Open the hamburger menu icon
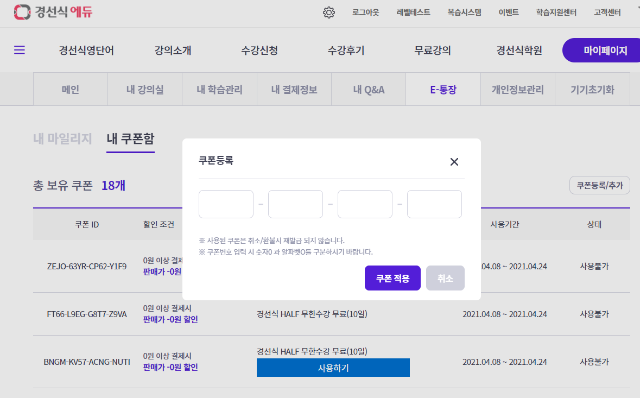Image resolution: width=640 pixels, height=398 pixels. coord(19,50)
